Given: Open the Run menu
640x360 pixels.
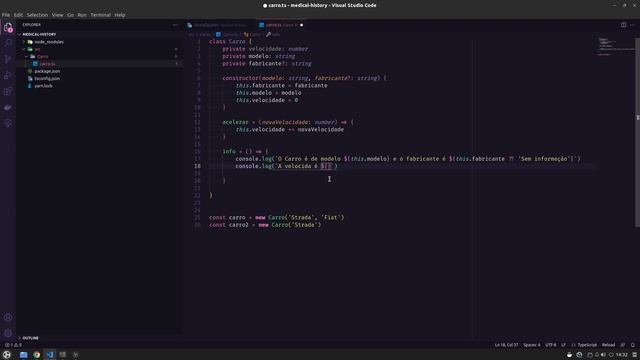Looking at the screenshot, I should tap(82, 15).
